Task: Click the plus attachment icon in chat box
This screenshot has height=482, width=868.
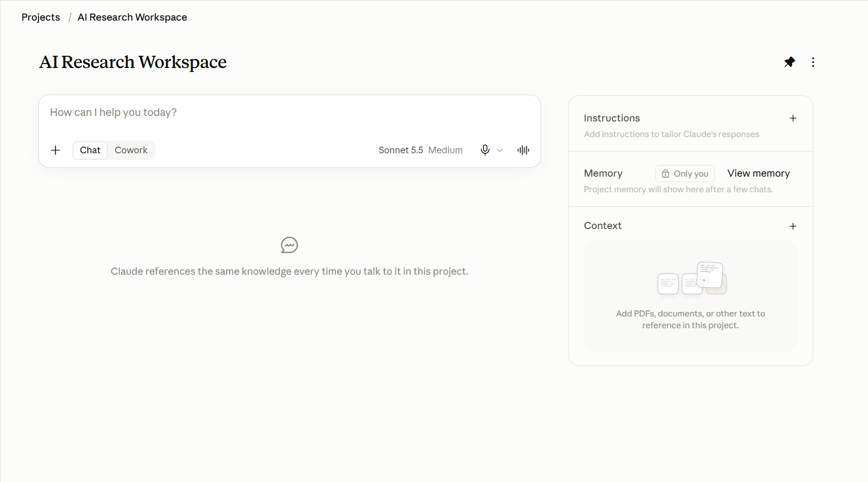Action: point(56,150)
